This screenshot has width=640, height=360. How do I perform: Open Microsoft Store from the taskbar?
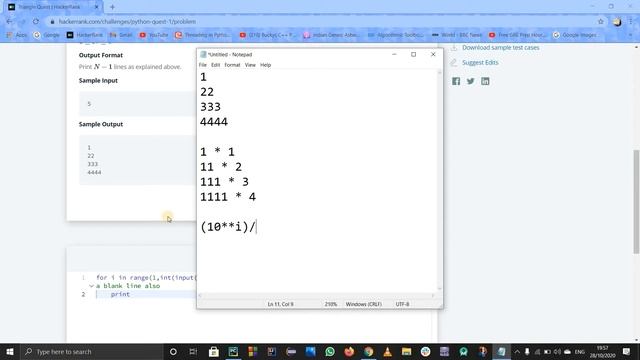coord(213,352)
